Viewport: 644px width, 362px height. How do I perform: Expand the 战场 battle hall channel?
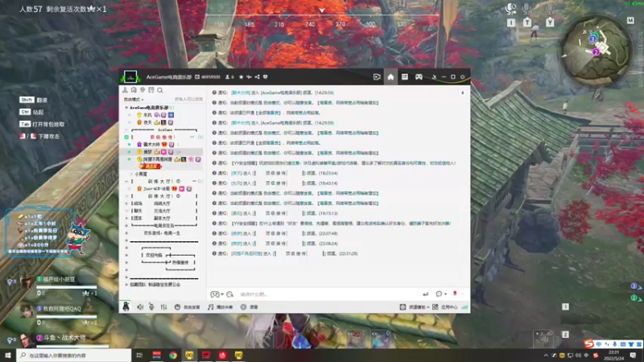click(126, 204)
